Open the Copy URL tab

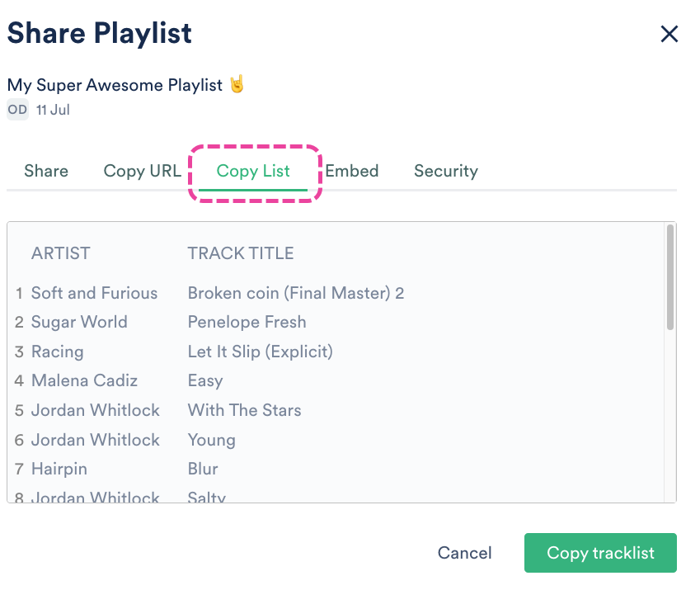[142, 171]
